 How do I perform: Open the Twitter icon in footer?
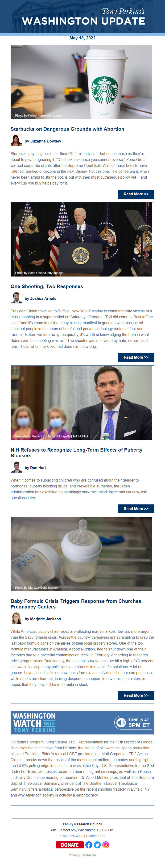point(97,844)
